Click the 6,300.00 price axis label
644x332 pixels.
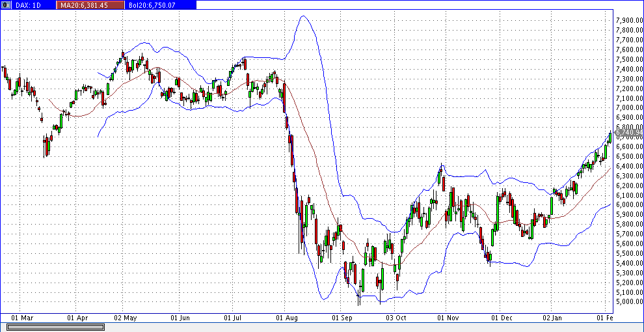coord(630,176)
